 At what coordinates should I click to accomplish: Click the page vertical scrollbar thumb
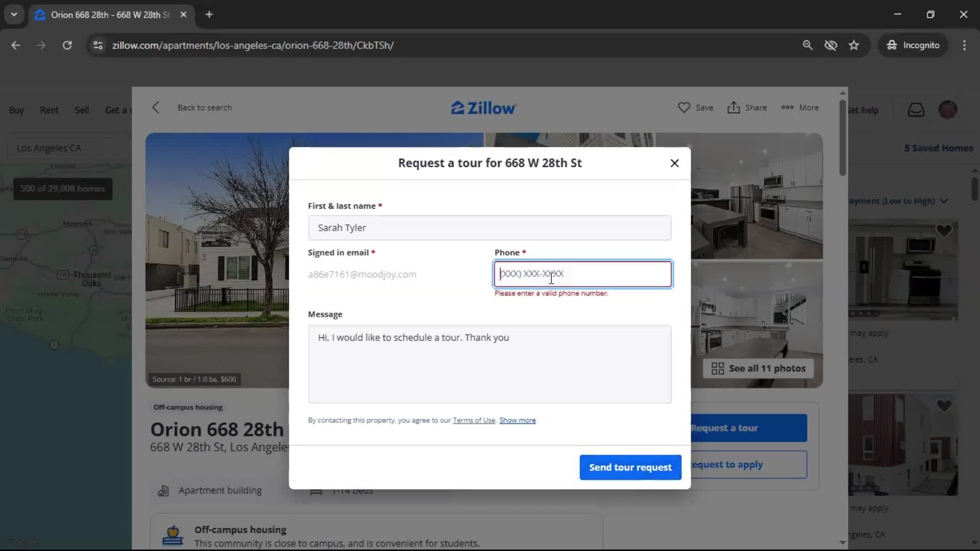coord(843,138)
